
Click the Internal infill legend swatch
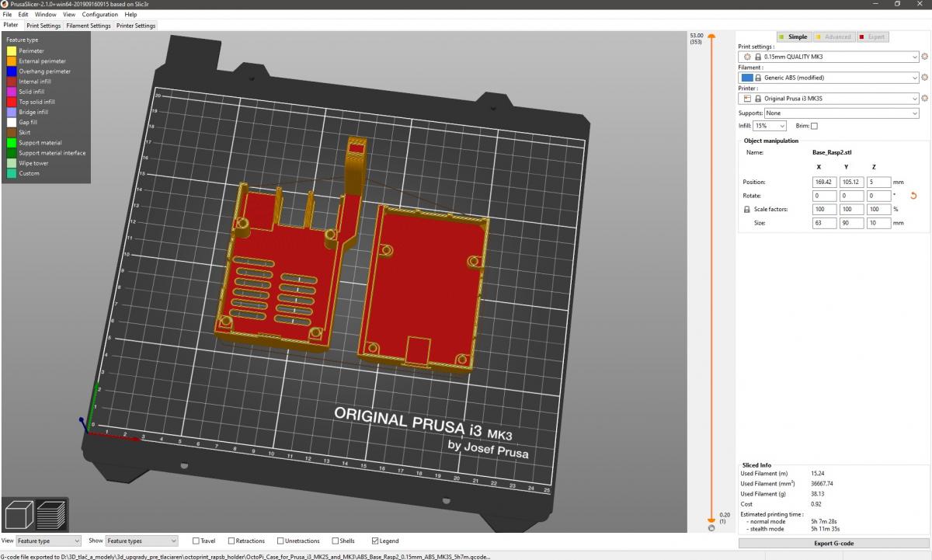click(x=12, y=82)
